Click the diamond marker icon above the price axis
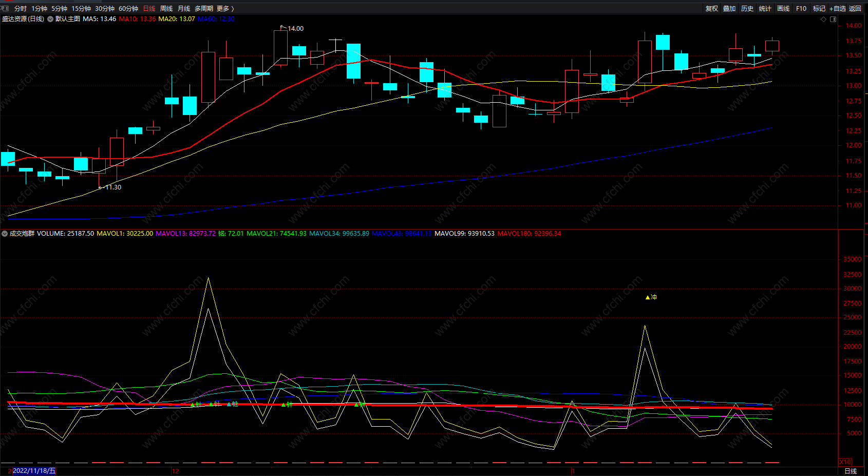868x476 pixels. click(x=823, y=19)
